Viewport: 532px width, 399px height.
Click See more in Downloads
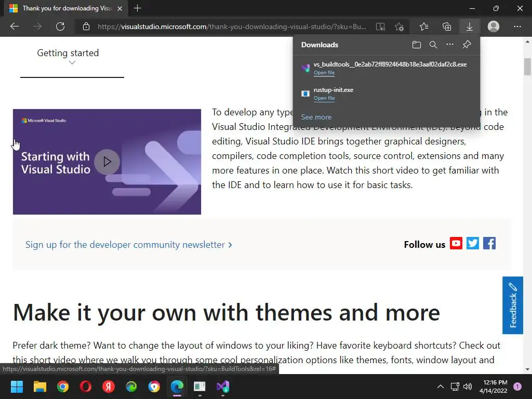pos(316,117)
